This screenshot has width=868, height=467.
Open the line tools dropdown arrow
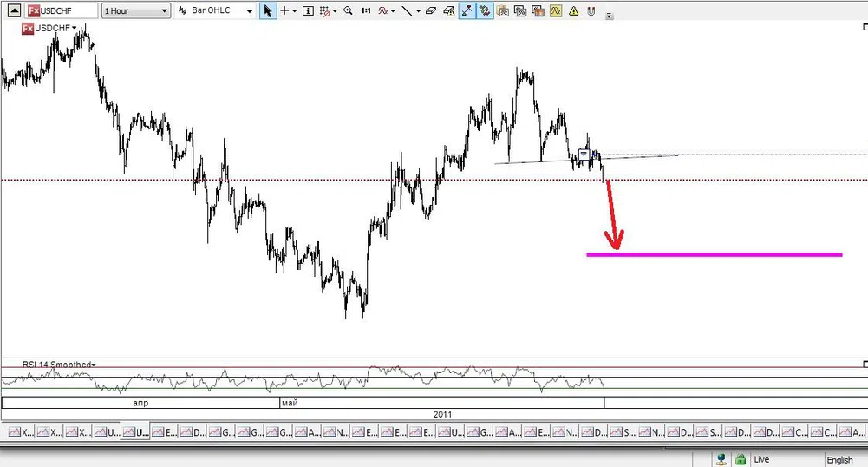418,11
